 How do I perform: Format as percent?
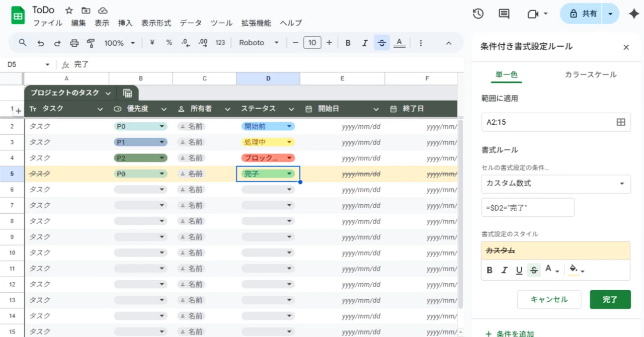coord(169,43)
